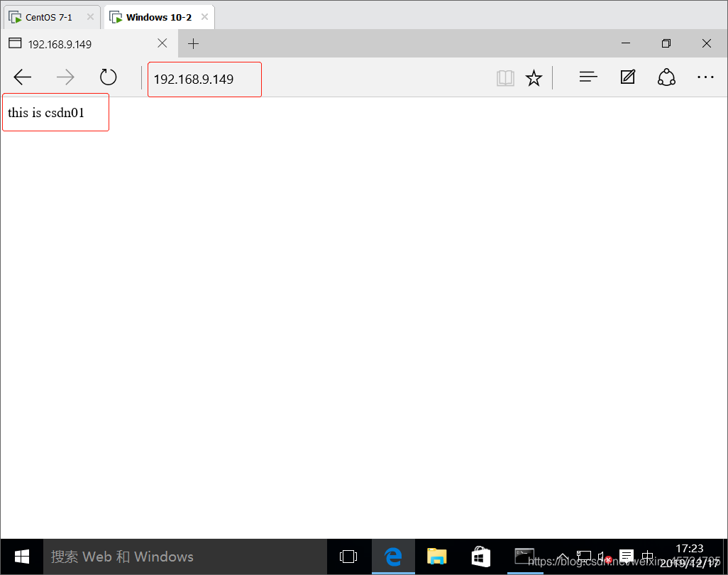Image resolution: width=728 pixels, height=575 pixels.
Task: Open muted volume tray icon
Action: point(605,557)
